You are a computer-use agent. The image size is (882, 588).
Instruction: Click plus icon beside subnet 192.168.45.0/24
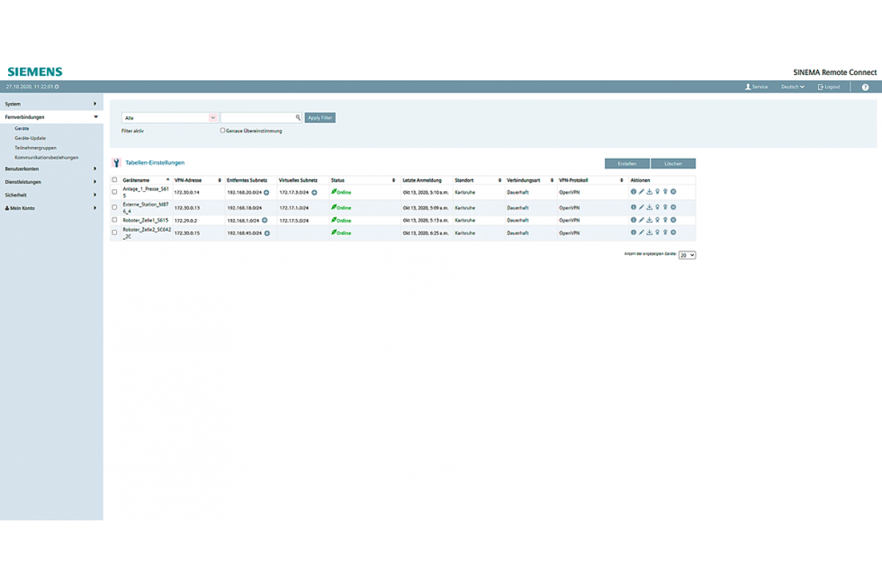(267, 233)
